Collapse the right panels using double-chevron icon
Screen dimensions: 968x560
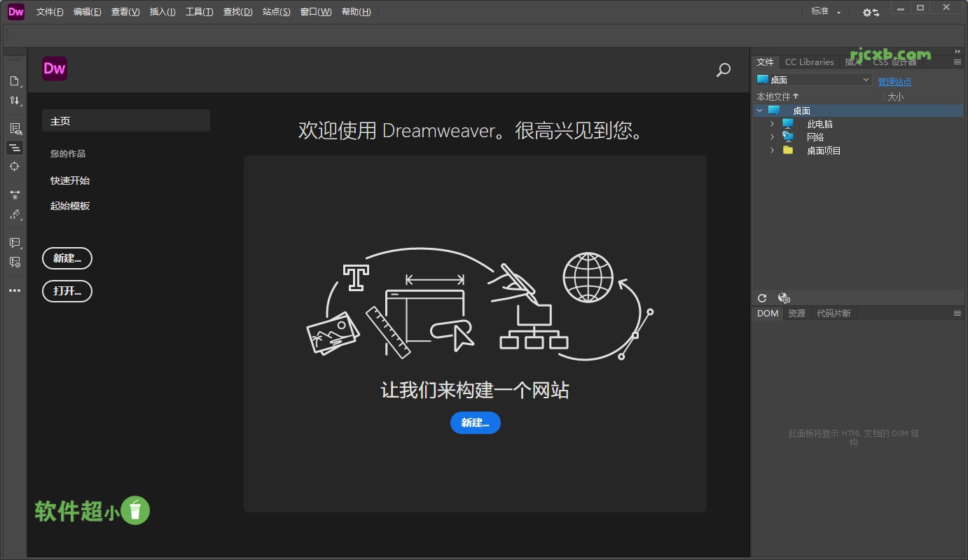[x=957, y=50]
